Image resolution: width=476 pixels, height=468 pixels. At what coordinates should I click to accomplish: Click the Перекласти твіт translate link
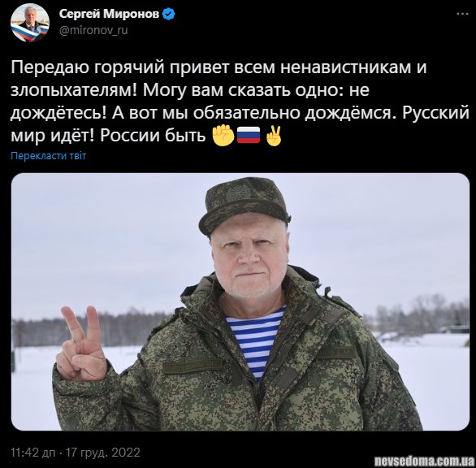point(49,156)
